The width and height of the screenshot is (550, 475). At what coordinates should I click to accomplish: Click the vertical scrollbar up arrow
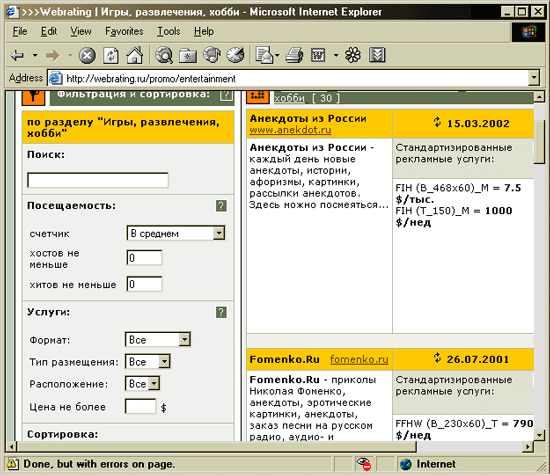[539, 96]
